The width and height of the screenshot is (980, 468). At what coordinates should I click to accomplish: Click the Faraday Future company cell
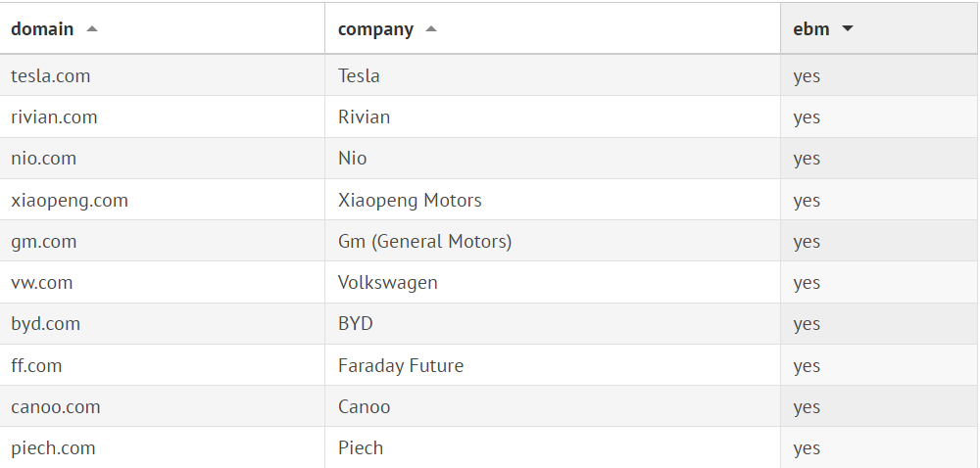[x=401, y=366]
